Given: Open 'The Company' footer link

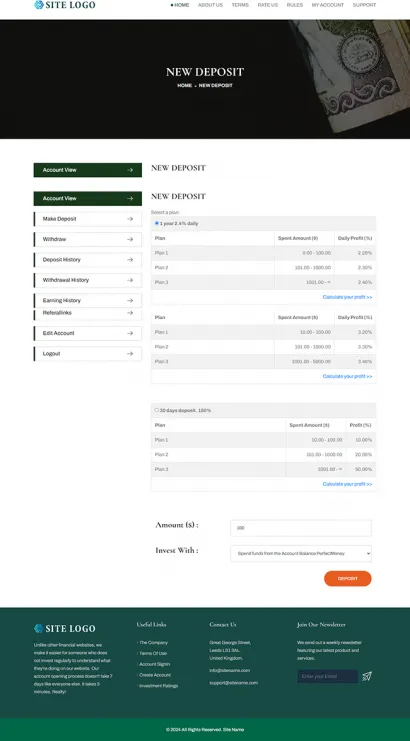Looking at the screenshot, I should pos(153,643).
